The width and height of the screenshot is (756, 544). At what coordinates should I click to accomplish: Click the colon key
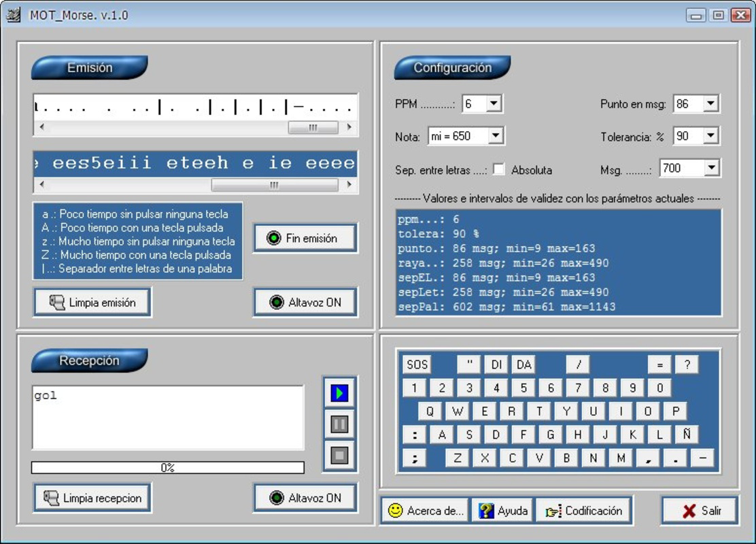pyautogui.click(x=415, y=435)
